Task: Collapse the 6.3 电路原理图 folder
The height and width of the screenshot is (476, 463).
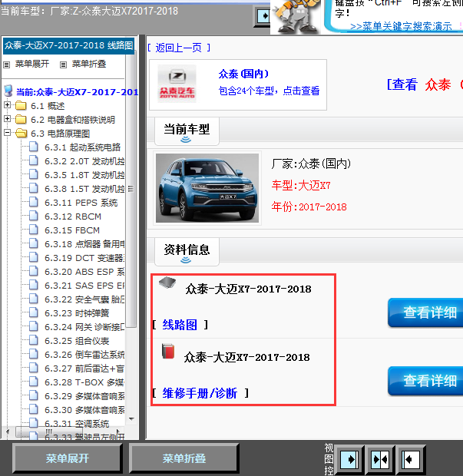Action: pos(7,132)
